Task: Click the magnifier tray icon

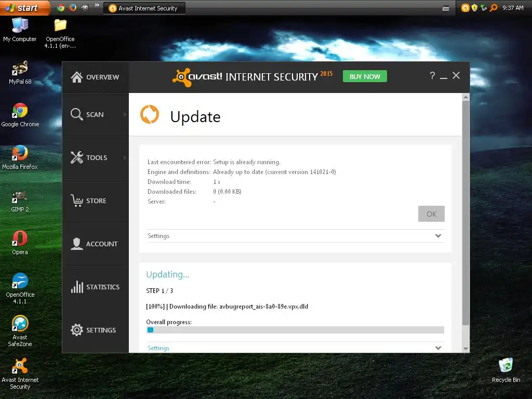Action: click(494, 8)
